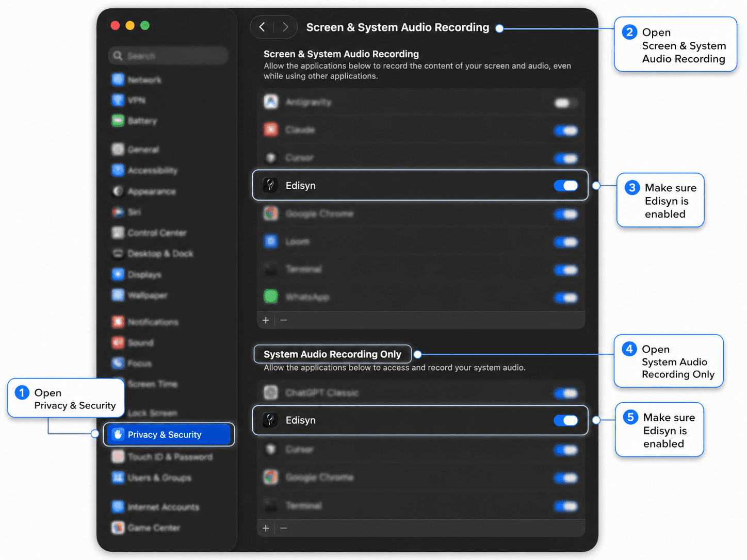
Task: Select Internet Accounts
Action: (x=155, y=507)
